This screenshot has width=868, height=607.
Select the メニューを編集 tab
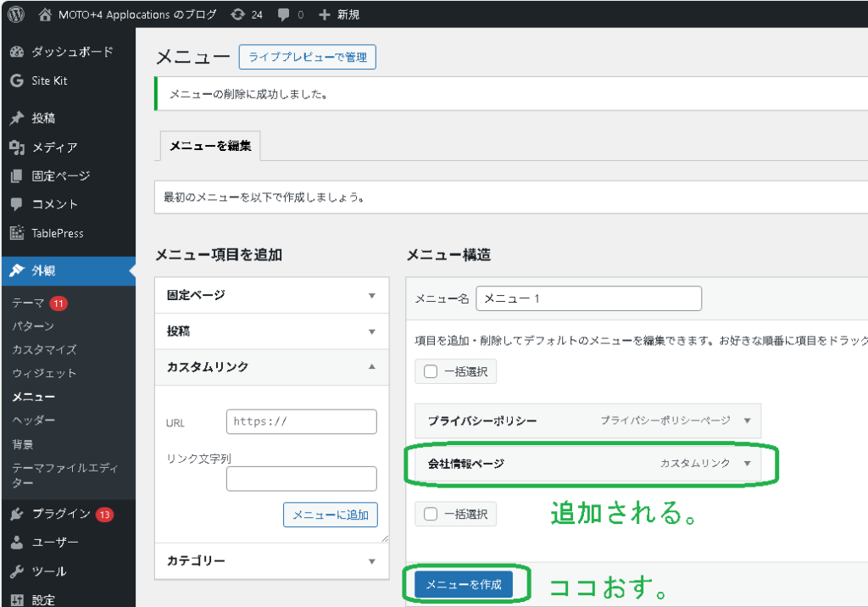click(x=210, y=146)
